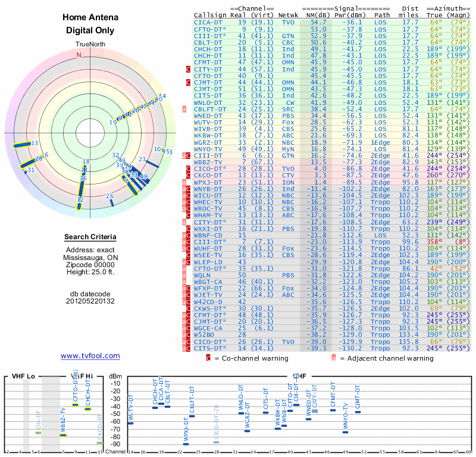Select WUTV-DT callsign in the table
The image size is (476, 457).
(208, 123)
